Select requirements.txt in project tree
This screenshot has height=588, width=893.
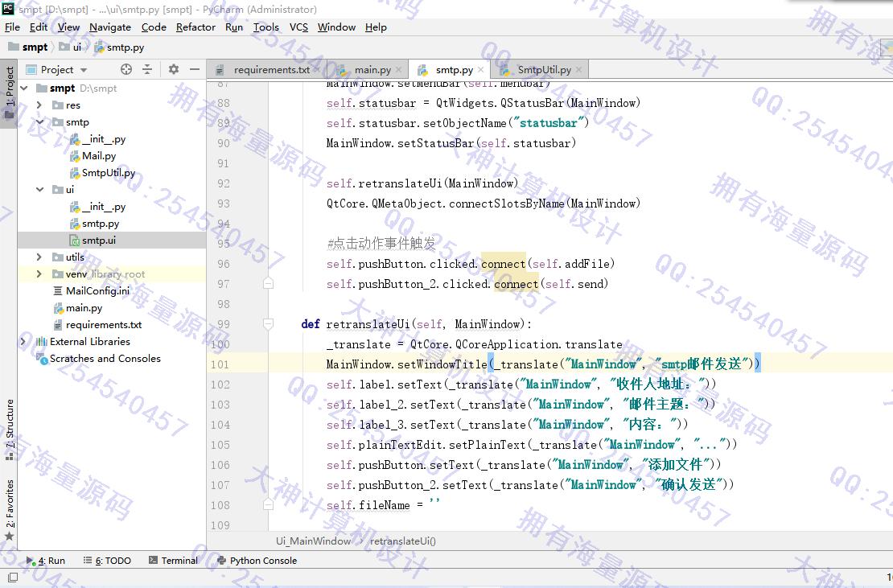click(103, 324)
